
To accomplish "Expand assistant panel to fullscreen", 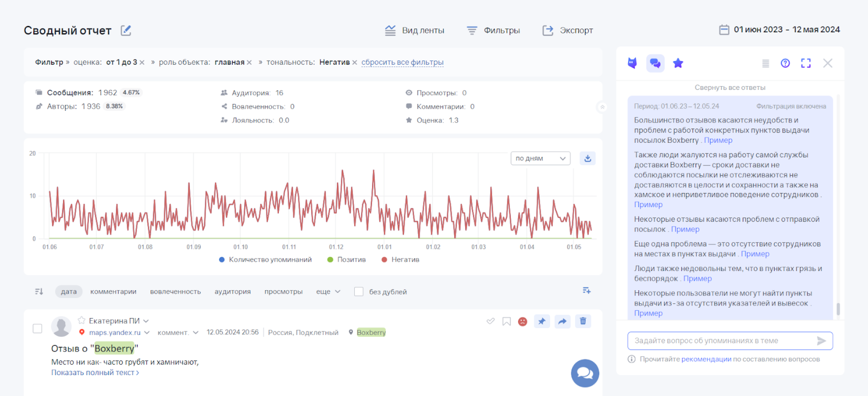I will coord(806,63).
